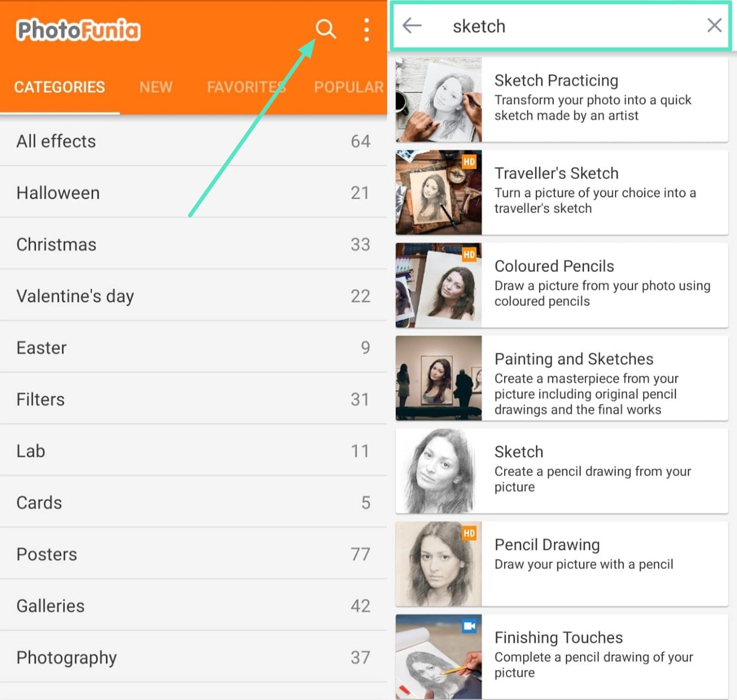Select the All effects category

coord(193,141)
